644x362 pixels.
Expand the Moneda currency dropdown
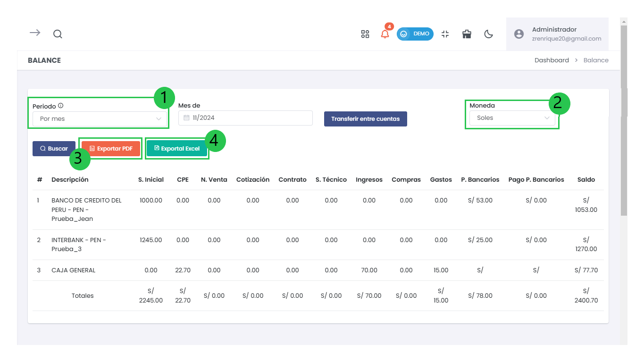[x=512, y=118]
